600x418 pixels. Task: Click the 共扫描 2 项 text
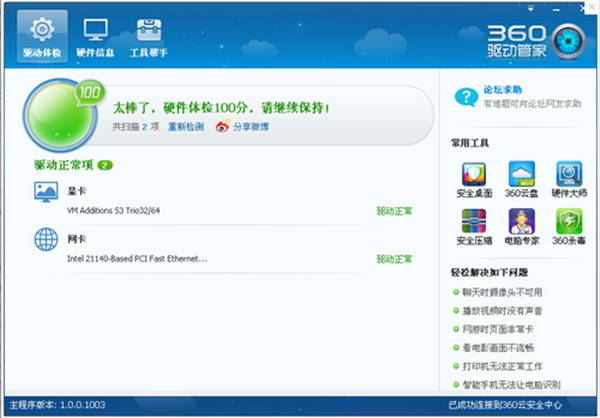[135, 127]
